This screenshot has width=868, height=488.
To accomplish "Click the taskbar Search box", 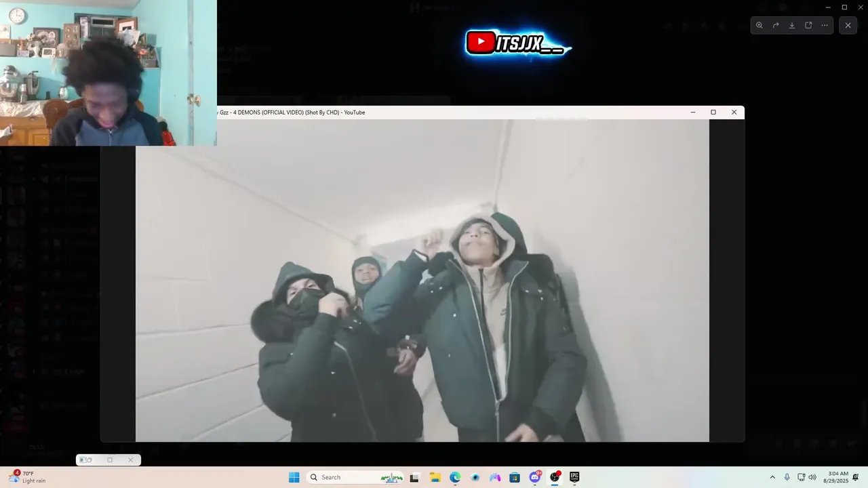I will tap(355, 477).
